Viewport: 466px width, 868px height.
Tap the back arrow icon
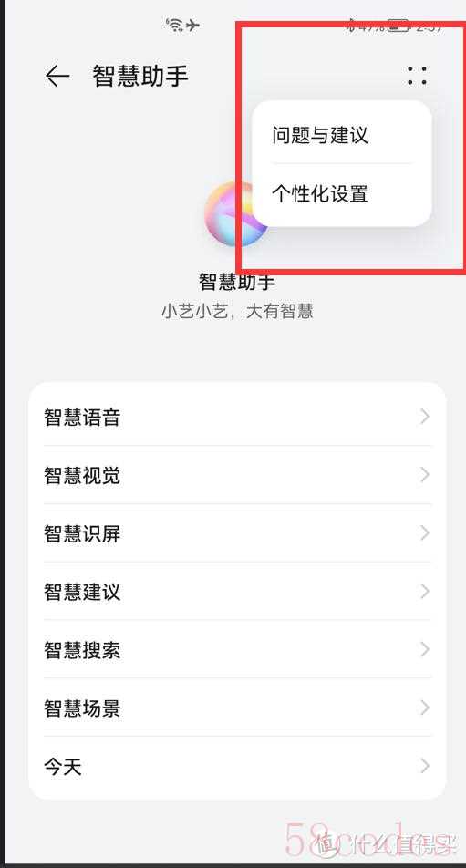click(x=57, y=77)
